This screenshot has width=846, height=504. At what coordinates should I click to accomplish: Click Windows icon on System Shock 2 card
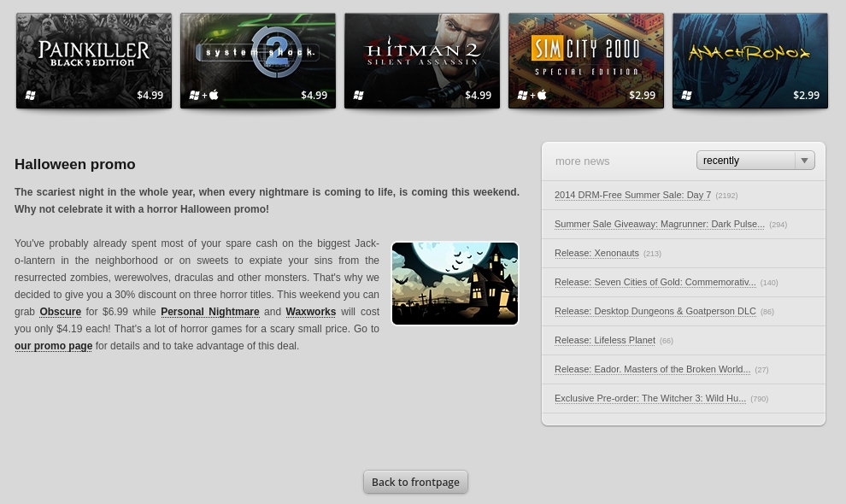pos(194,95)
